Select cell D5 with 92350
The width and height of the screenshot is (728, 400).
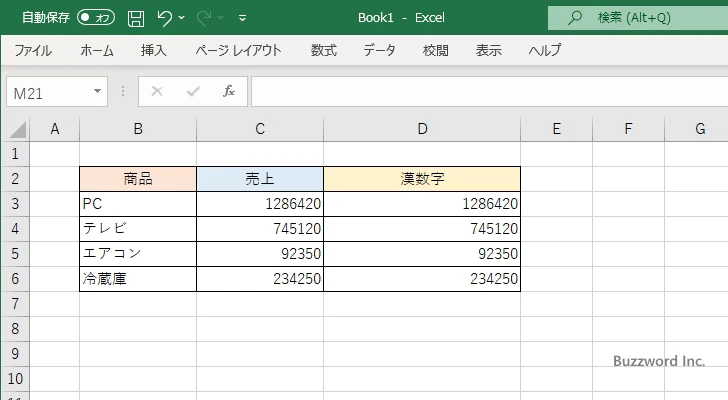(422, 254)
